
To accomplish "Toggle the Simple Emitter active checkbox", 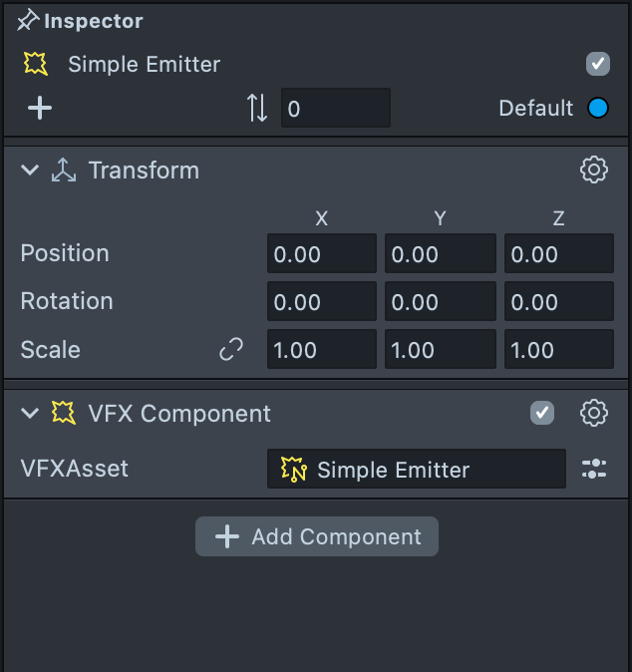I will (x=597, y=65).
